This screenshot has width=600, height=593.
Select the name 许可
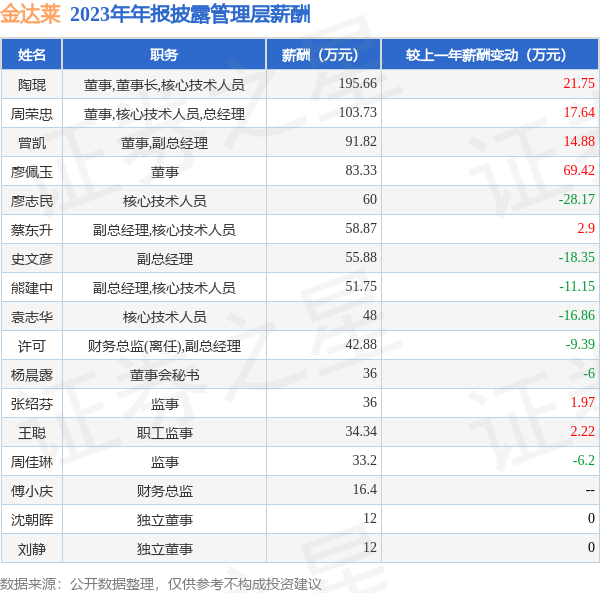tap(32, 346)
